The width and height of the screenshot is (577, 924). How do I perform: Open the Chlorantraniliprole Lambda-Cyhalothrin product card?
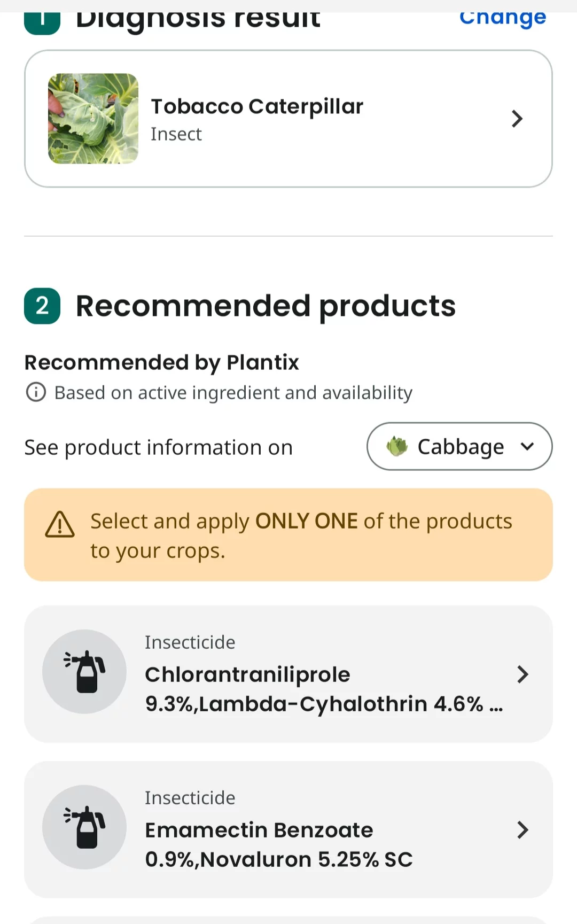[288, 674]
